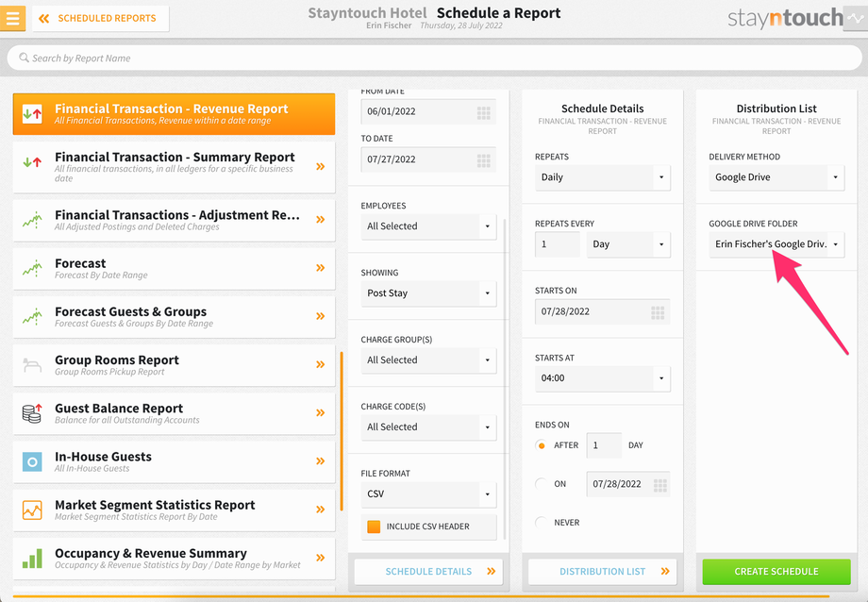The width and height of the screenshot is (868, 602).
Task: Open From Date calendar picker icon
Action: [484, 113]
